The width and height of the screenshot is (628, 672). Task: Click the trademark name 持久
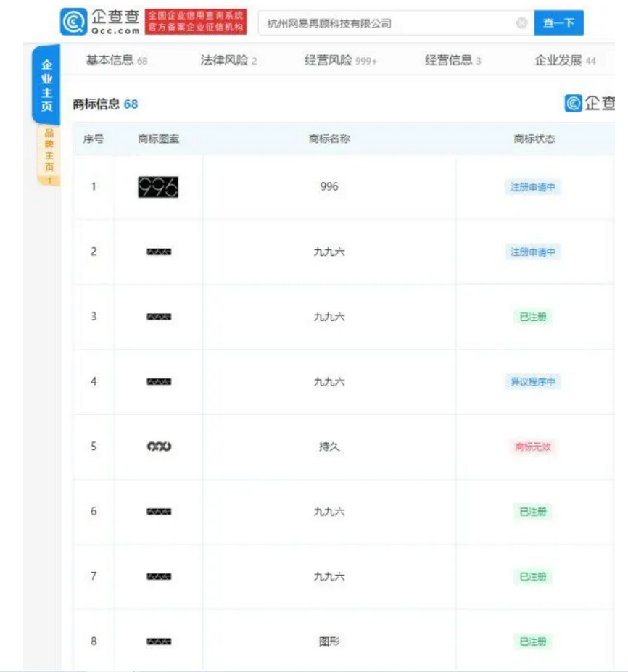tap(329, 447)
